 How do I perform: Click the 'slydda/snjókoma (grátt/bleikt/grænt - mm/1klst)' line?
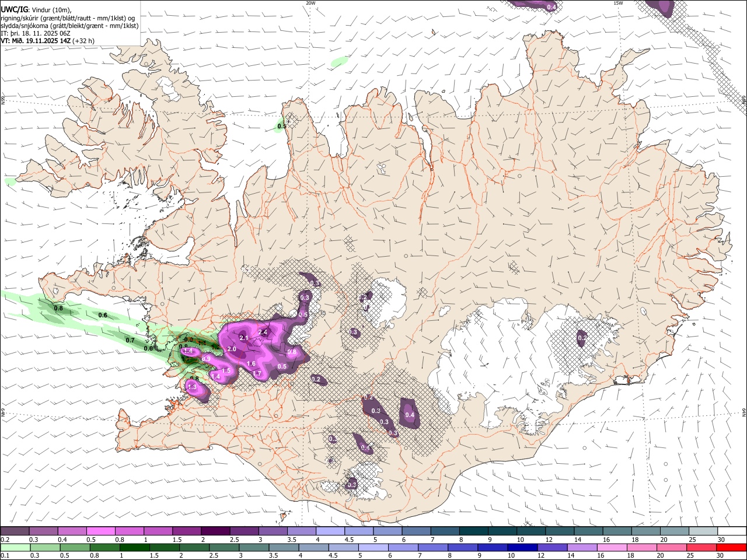click(69, 26)
